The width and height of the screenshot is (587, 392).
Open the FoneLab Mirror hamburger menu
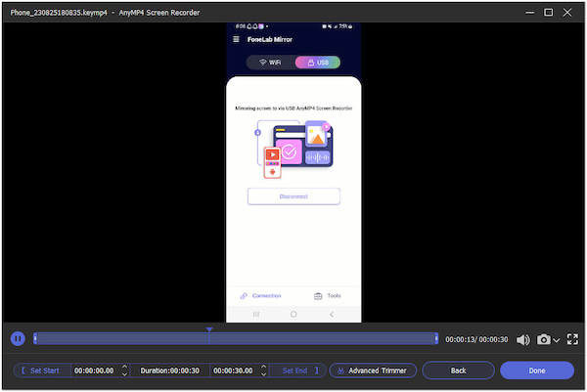point(236,39)
